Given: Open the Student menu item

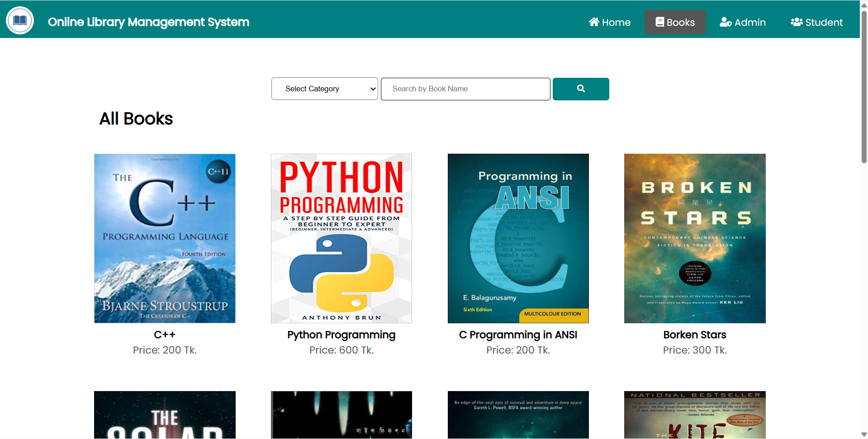Looking at the screenshot, I should pos(816,22).
